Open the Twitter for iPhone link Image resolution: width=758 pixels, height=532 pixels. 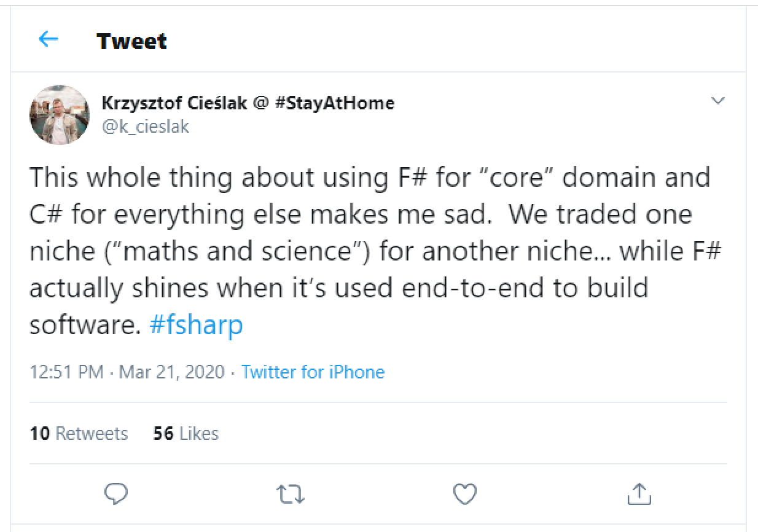pyautogui.click(x=313, y=372)
